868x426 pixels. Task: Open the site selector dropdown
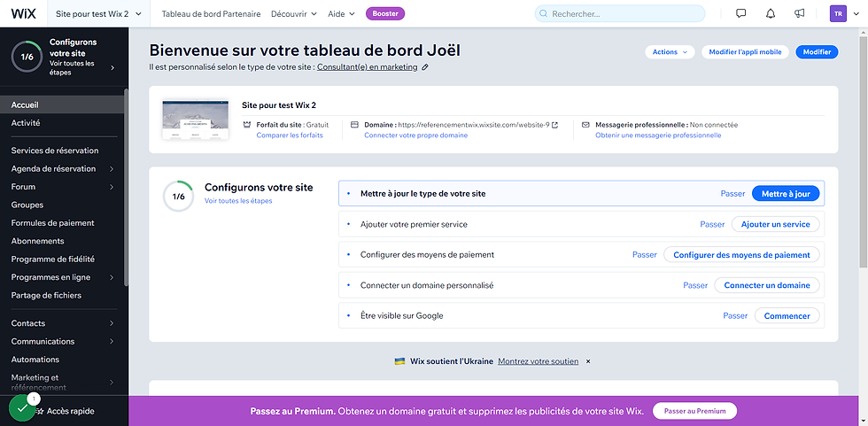(x=98, y=14)
